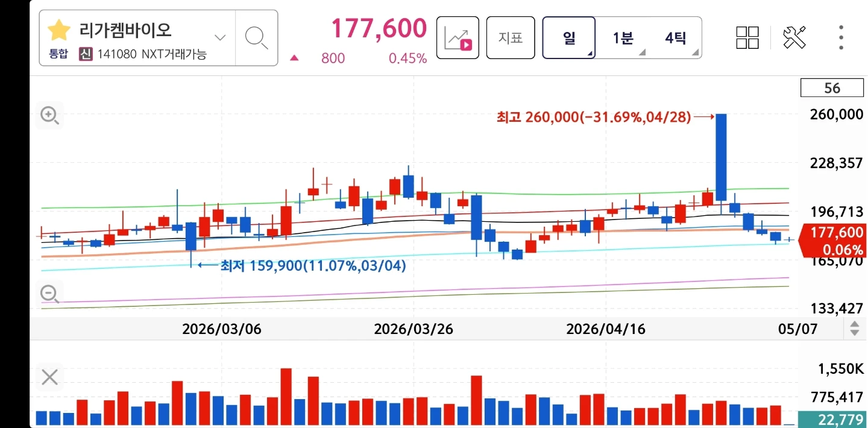Click the 최고 260,000 high price label

594,117
